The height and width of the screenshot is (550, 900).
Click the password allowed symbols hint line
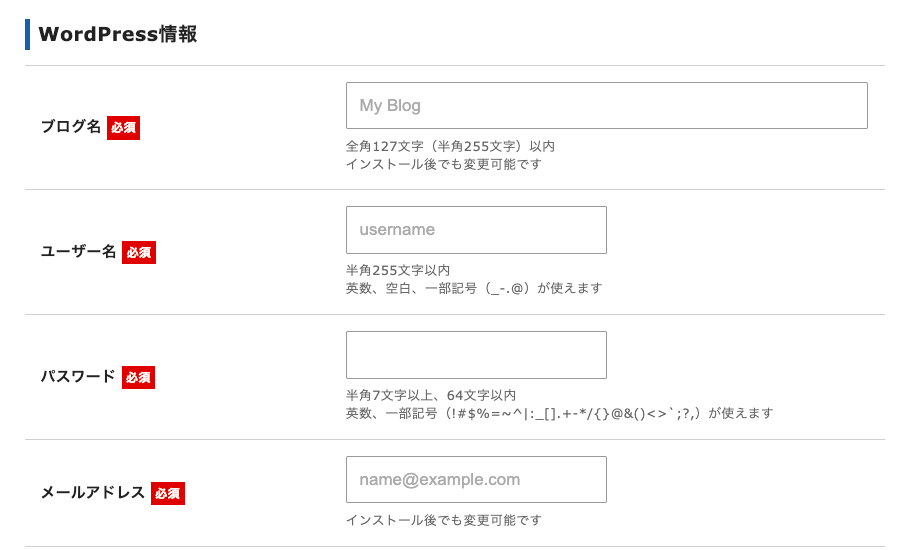click(x=559, y=413)
